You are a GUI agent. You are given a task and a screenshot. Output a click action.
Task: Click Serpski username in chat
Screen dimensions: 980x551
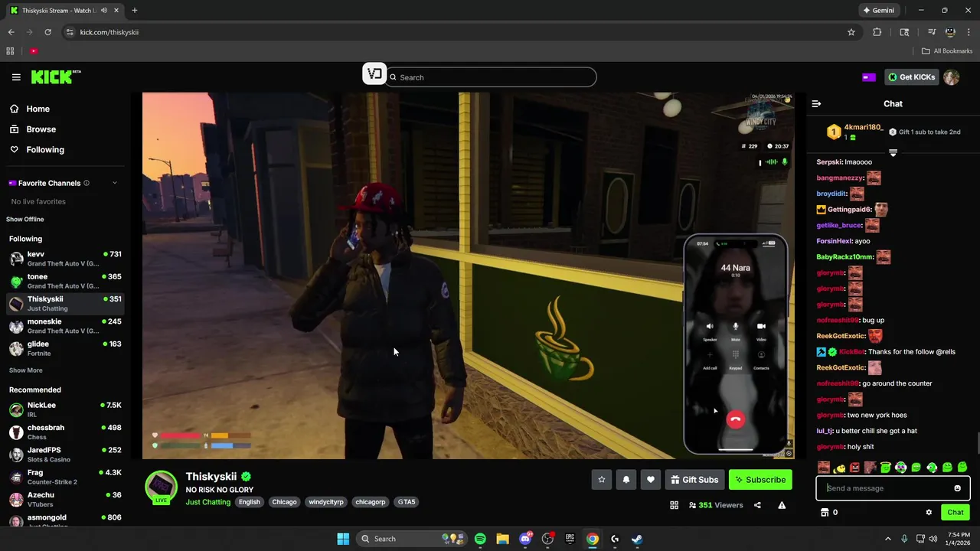coord(829,162)
